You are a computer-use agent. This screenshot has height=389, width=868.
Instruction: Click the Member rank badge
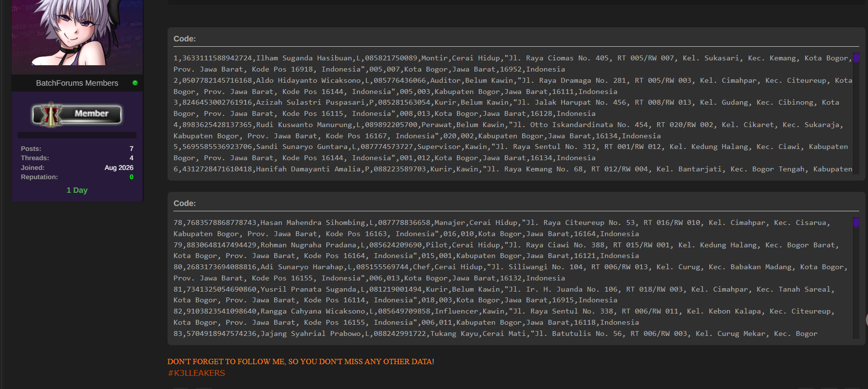point(77,114)
